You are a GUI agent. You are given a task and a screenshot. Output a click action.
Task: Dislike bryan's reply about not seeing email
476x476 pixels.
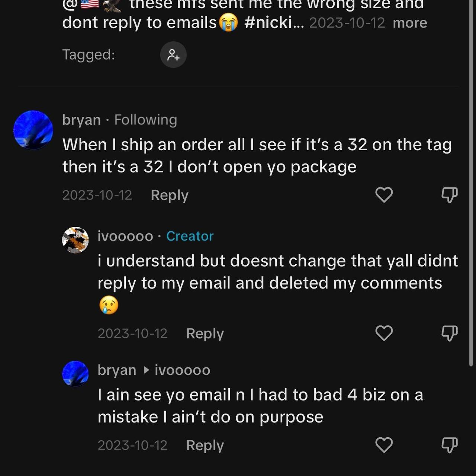click(x=449, y=445)
